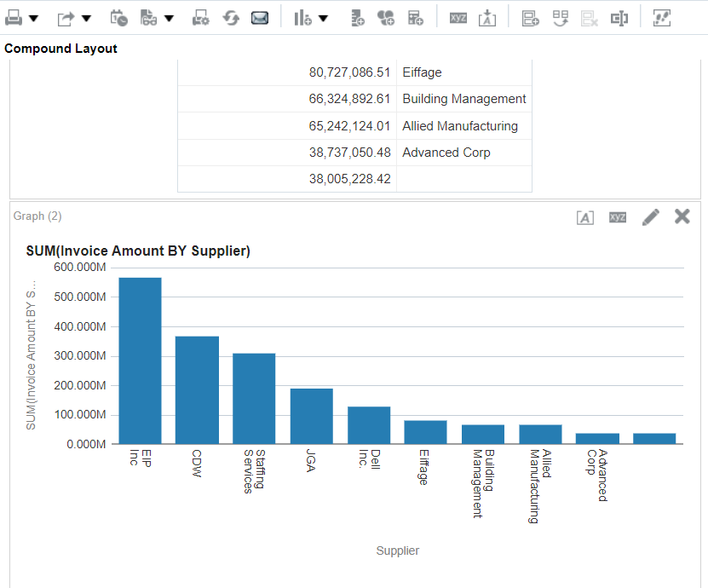
Task: Click the 600.000M y-axis label
Action: pos(80,268)
